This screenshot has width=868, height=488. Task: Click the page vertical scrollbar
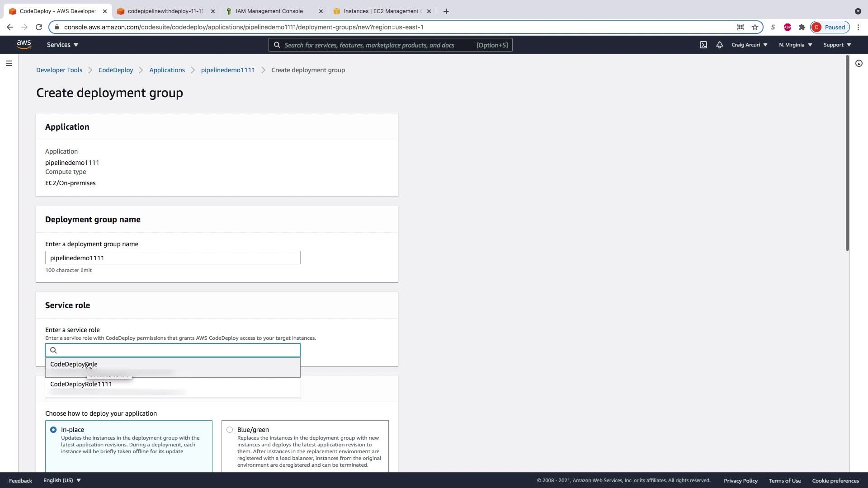coord(847,154)
